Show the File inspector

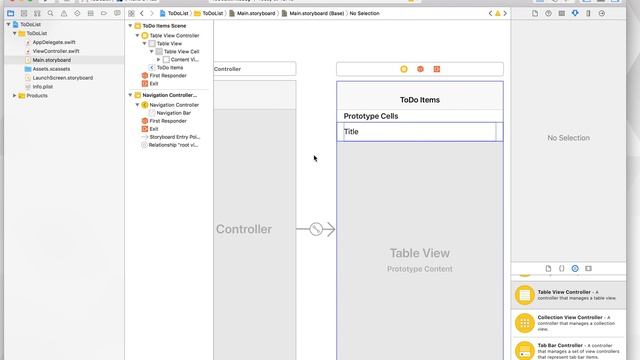point(535,13)
